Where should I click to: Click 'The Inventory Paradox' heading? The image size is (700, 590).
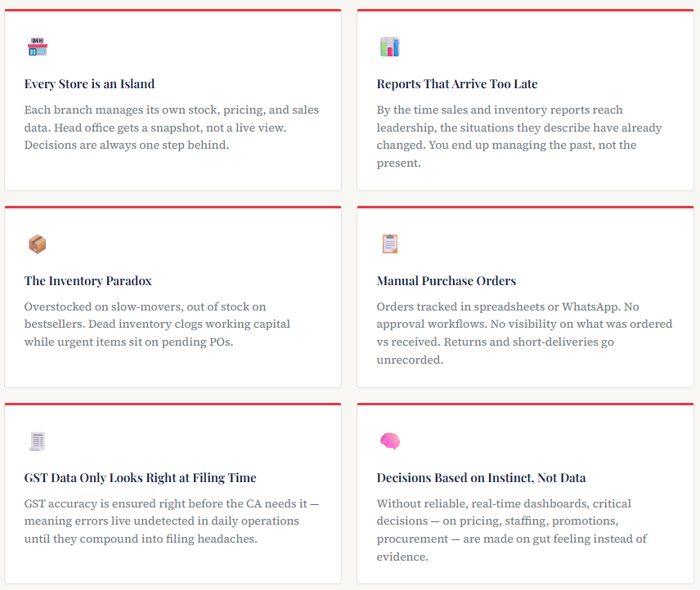coord(88,281)
